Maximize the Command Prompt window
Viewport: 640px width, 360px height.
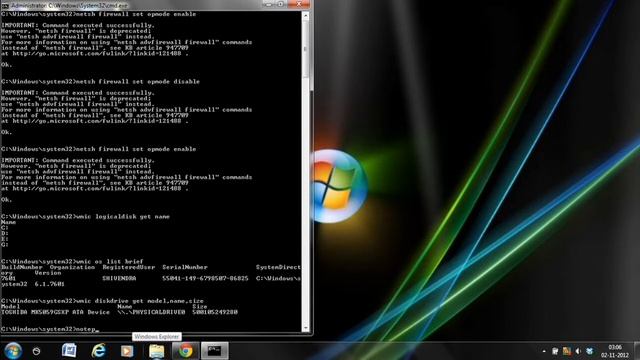[x=281, y=4]
